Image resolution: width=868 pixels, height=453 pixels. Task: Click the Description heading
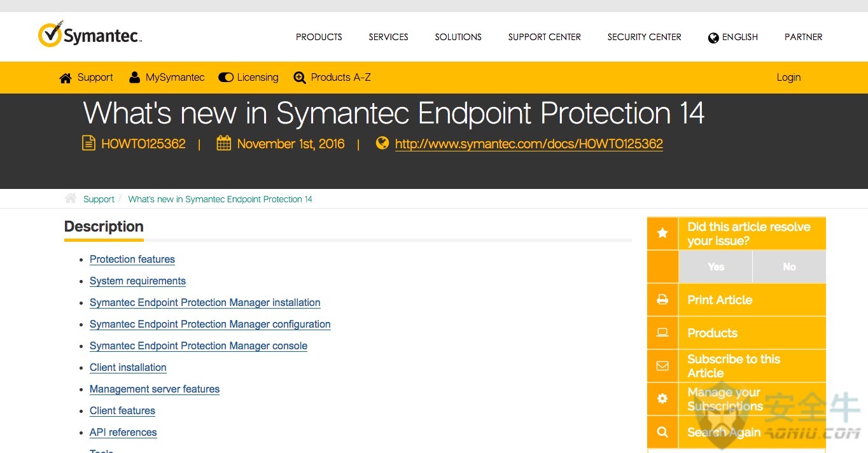pos(104,226)
